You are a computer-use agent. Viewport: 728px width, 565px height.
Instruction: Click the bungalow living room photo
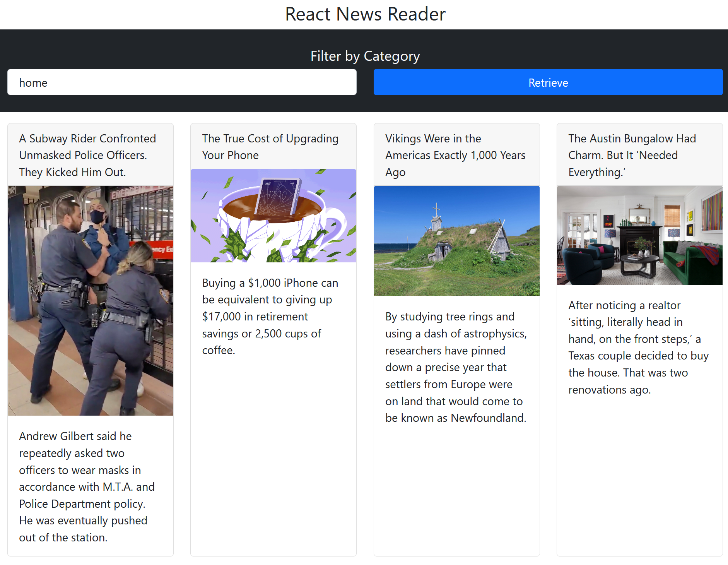pyautogui.click(x=639, y=235)
